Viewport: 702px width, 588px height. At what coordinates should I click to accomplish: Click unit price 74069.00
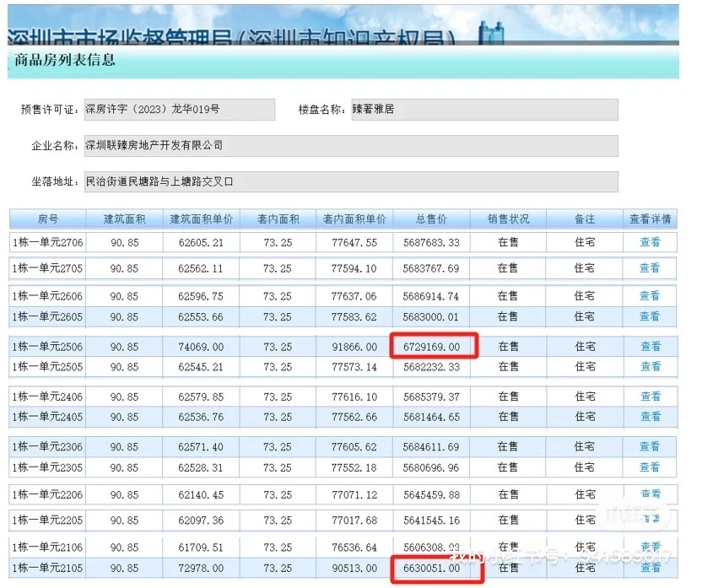click(x=201, y=347)
